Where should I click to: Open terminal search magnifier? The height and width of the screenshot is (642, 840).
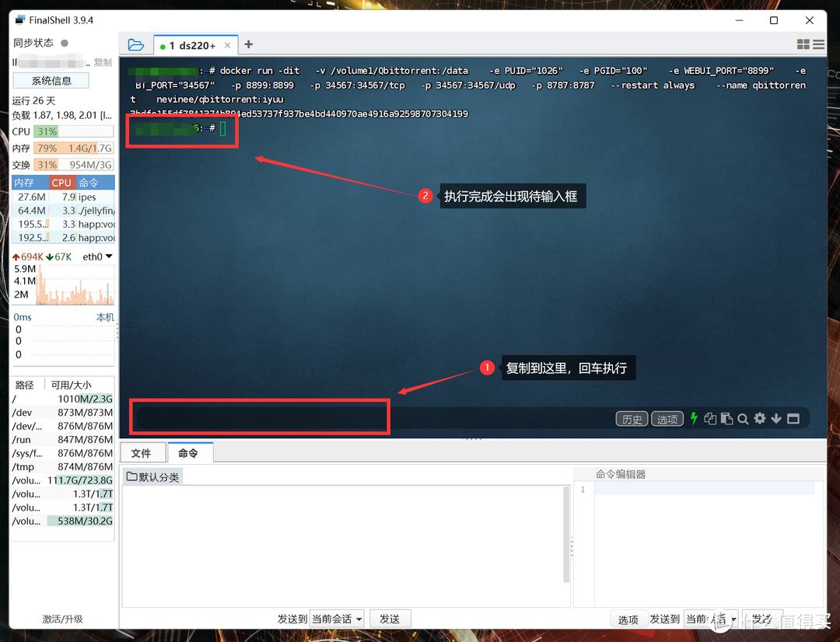click(743, 419)
